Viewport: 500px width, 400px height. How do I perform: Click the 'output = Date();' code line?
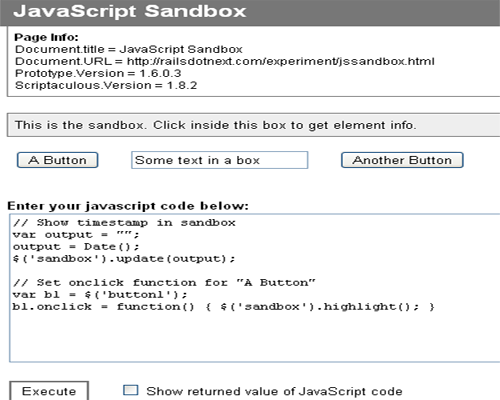(76, 247)
